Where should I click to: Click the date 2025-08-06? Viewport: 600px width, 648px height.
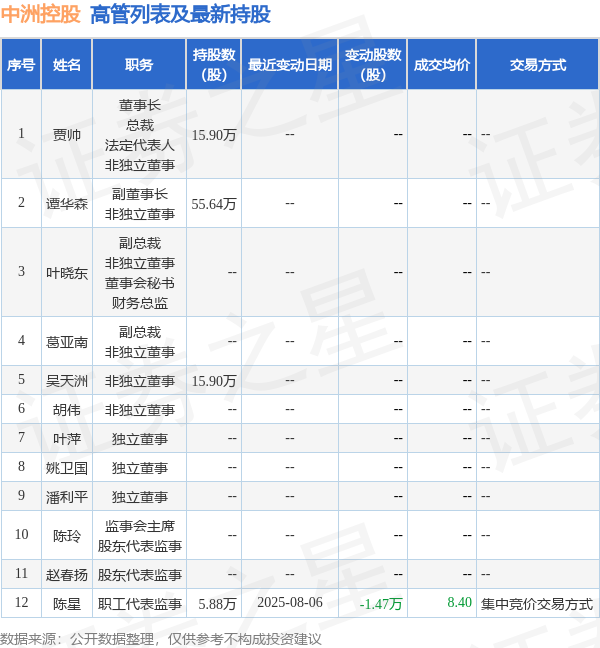point(290,603)
